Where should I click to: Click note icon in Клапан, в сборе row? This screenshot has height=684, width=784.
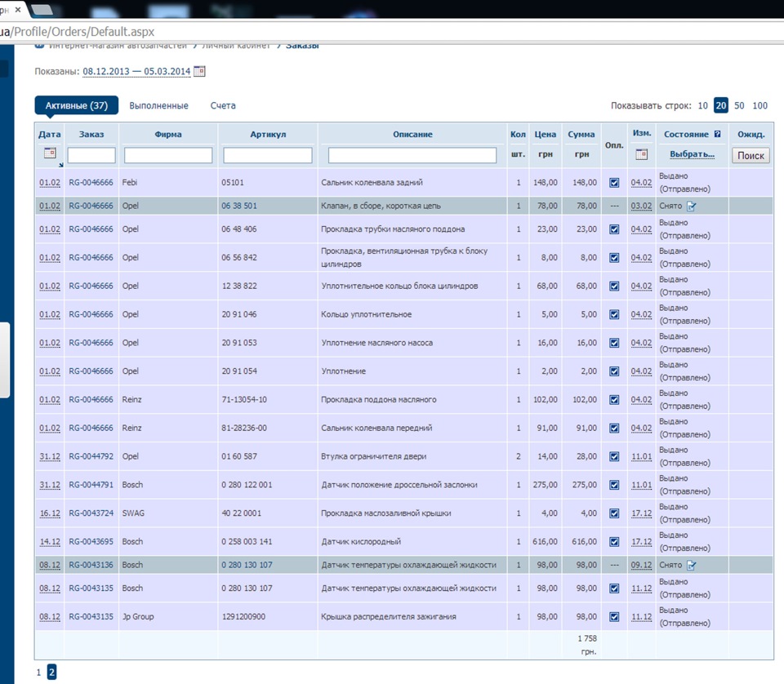[x=692, y=207]
